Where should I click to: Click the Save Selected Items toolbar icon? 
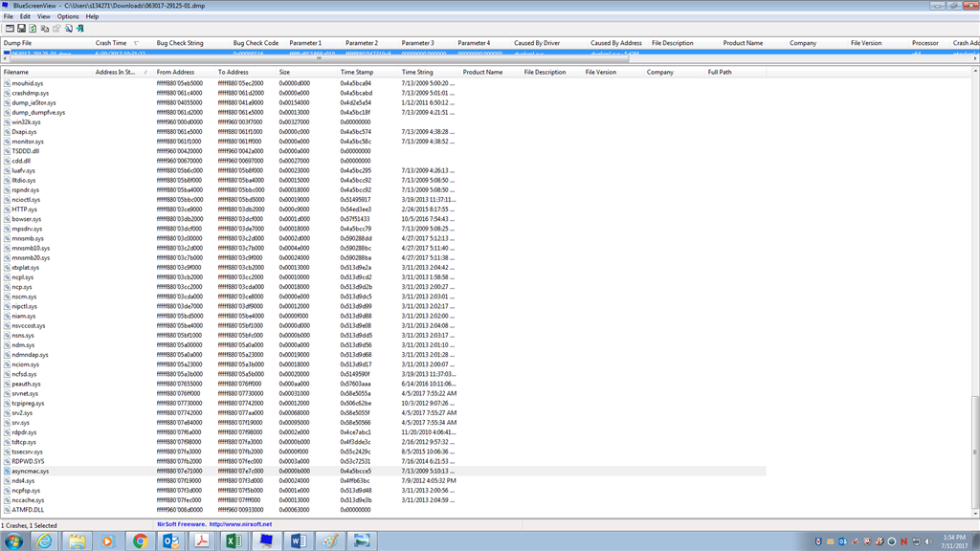tap(21, 29)
